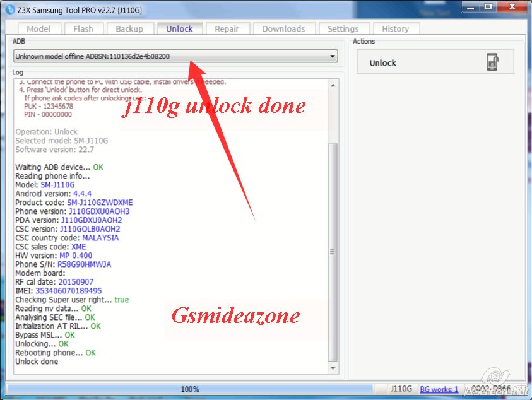This screenshot has height=400, width=532.
Task: Click the Model value SM-J110G in the log
Action: click(57, 185)
